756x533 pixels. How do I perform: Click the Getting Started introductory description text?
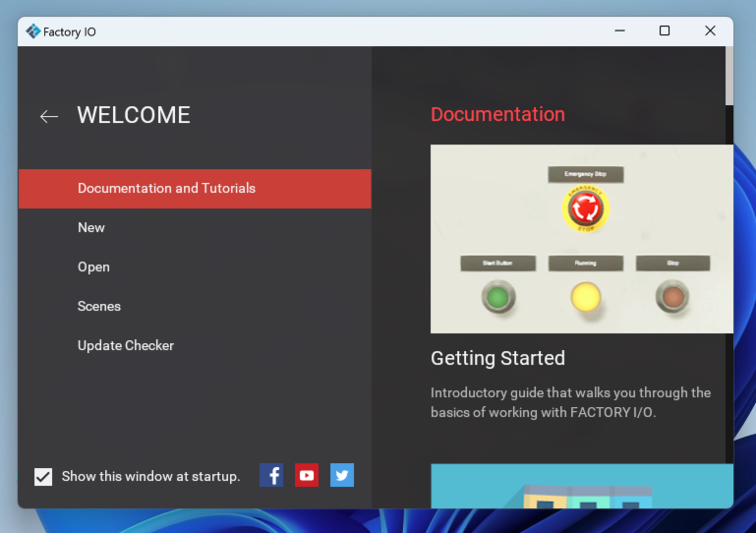pyautogui.click(x=571, y=402)
